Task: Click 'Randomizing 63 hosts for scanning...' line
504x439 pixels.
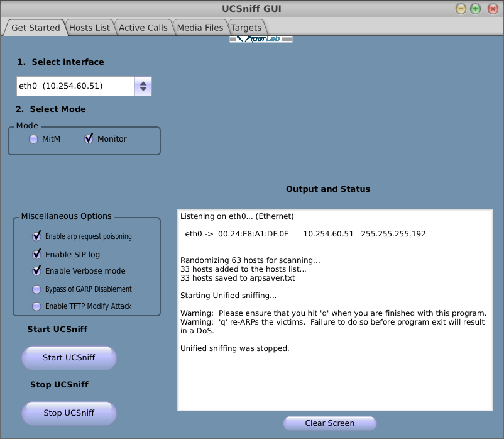Action: (250, 260)
